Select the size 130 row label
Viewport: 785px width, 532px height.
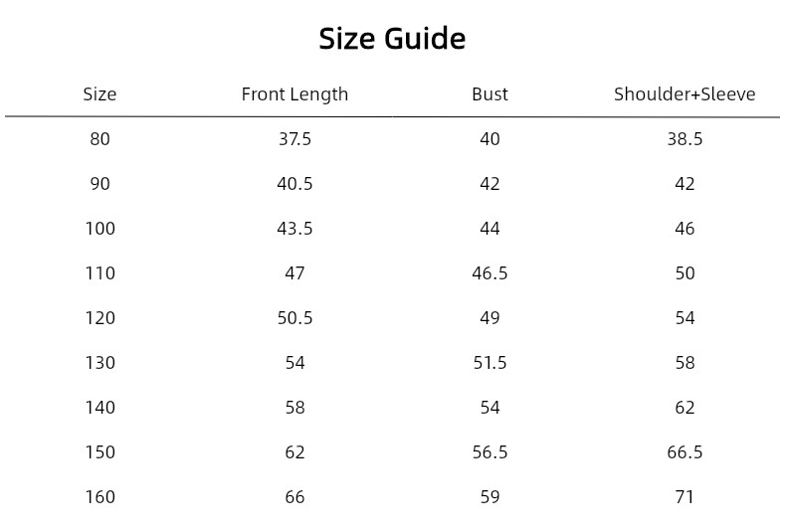[100, 363]
